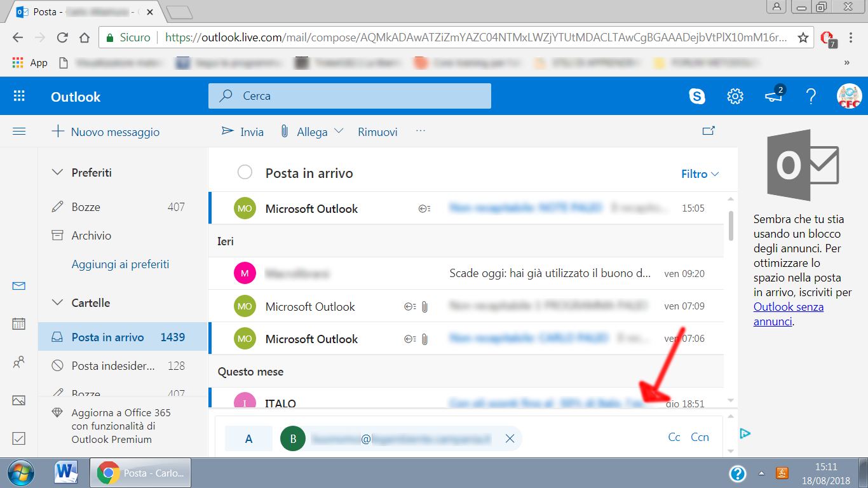This screenshot has width=868, height=488.
Task: Click the Cerca search field
Action: click(x=349, y=96)
